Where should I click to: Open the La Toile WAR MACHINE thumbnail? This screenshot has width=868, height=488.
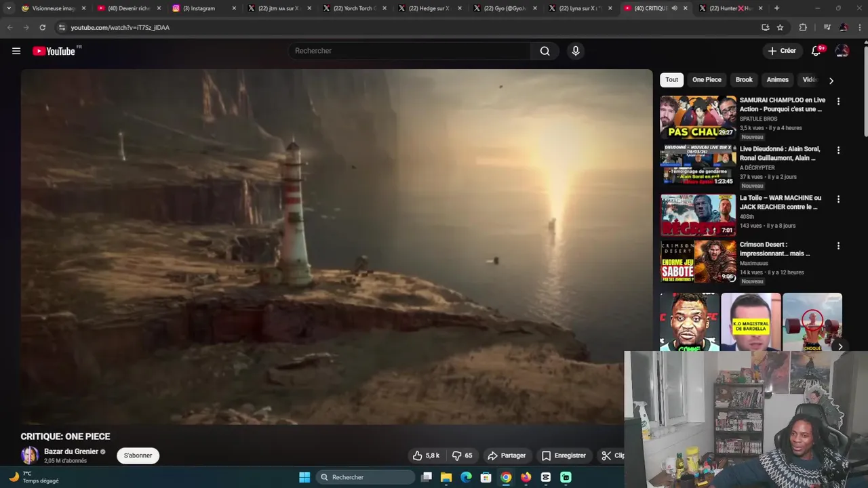click(698, 214)
